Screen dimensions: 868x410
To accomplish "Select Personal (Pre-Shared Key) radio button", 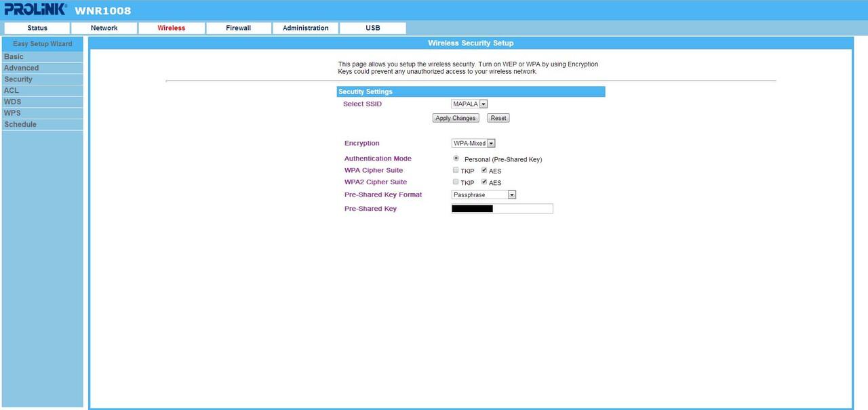I will tap(456, 158).
